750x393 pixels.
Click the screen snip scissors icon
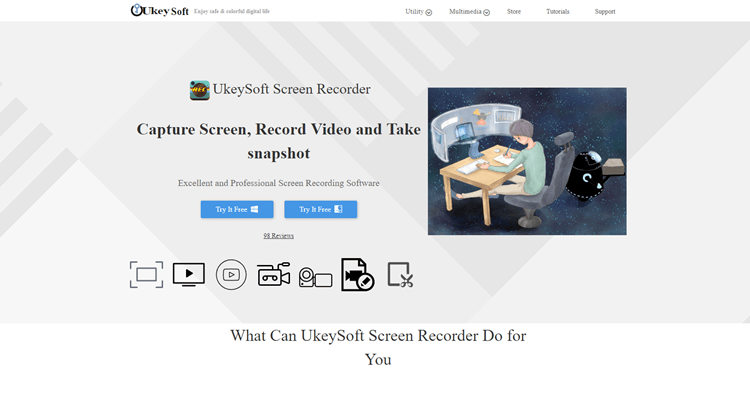(x=400, y=274)
